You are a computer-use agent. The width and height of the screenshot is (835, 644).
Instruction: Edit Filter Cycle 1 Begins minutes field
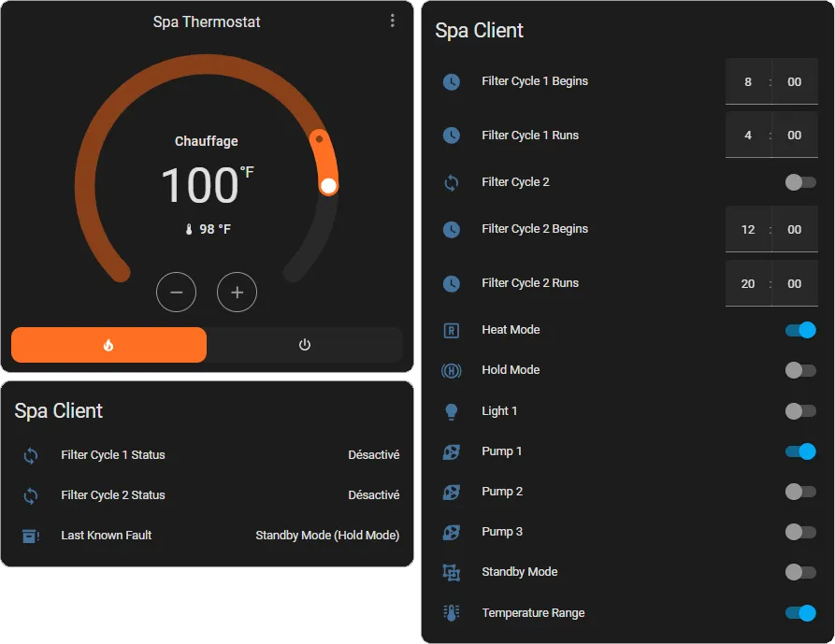tap(795, 81)
